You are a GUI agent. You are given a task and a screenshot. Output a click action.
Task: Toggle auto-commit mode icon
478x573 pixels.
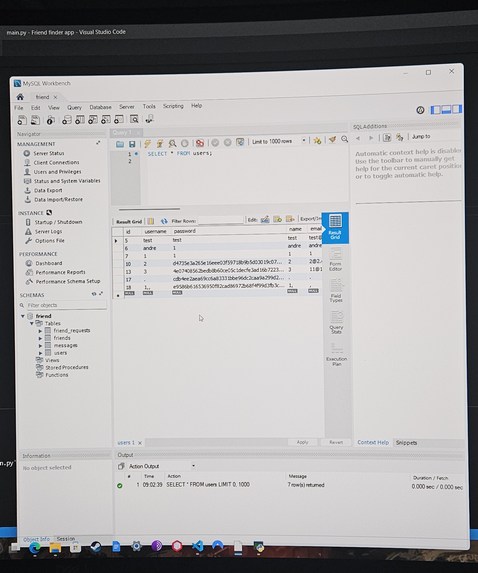tap(240, 142)
